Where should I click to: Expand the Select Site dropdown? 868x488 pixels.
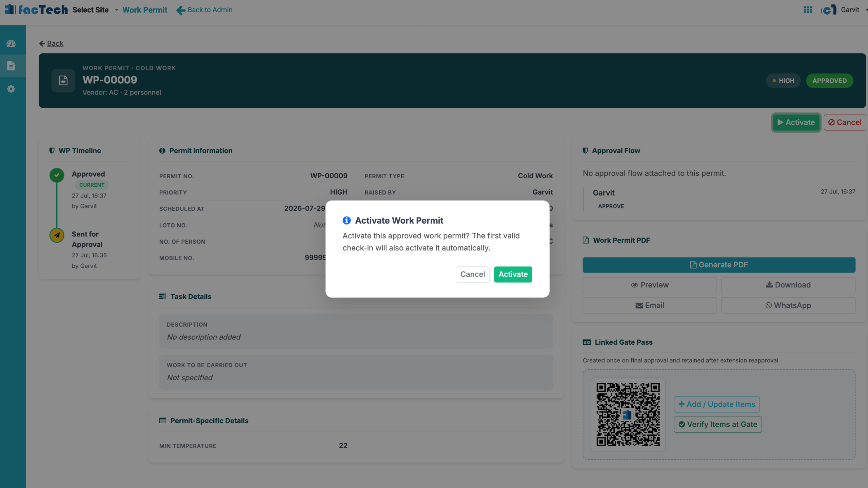click(95, 10)
